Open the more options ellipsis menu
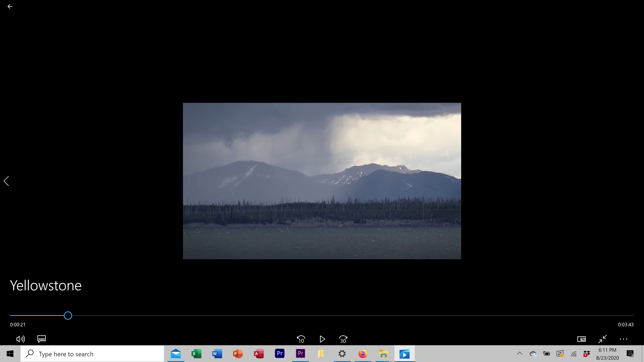This screenshot has height=362, width=644. (624, 339)
